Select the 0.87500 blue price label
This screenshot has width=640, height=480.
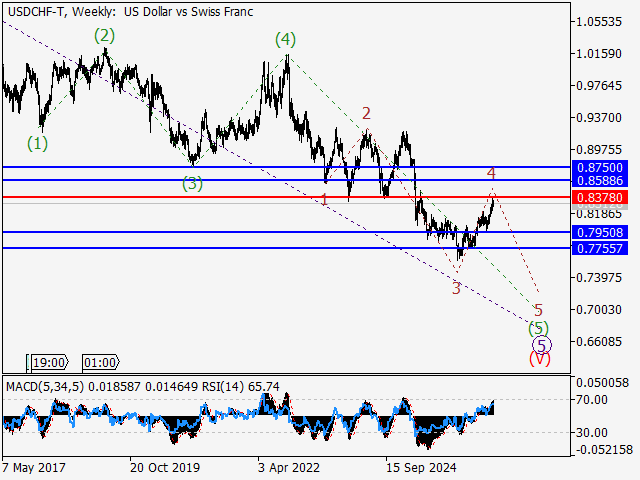pyautogui.click(x=600, y=167)
